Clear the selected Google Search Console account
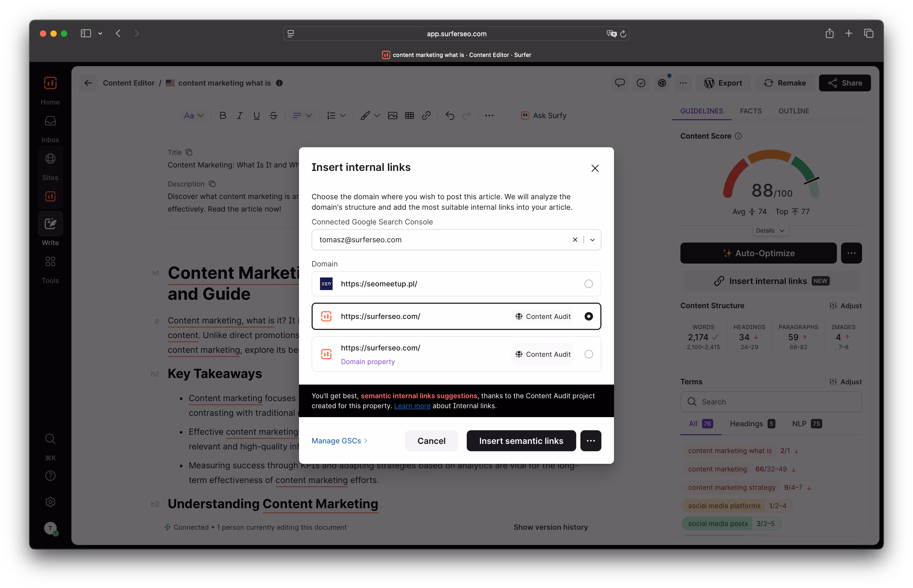The image size is (913, 588). [575, 240]
